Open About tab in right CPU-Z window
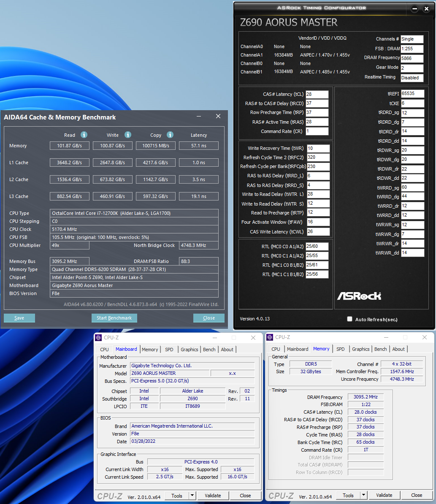The image size is (436, 504). tap(398, 349)
